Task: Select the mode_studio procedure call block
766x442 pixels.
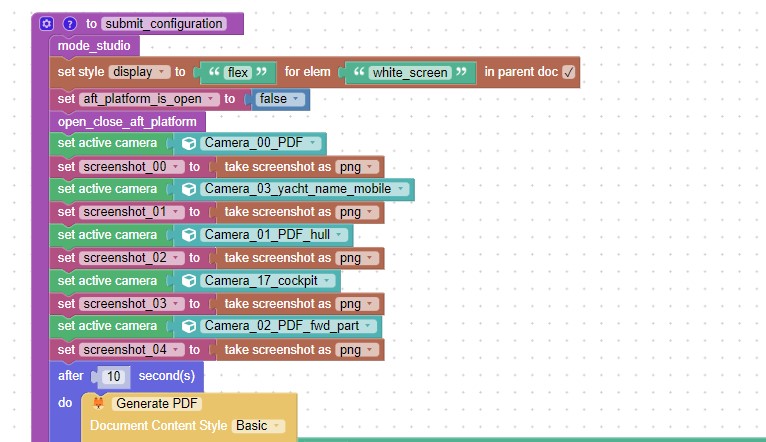Action: 94,46
